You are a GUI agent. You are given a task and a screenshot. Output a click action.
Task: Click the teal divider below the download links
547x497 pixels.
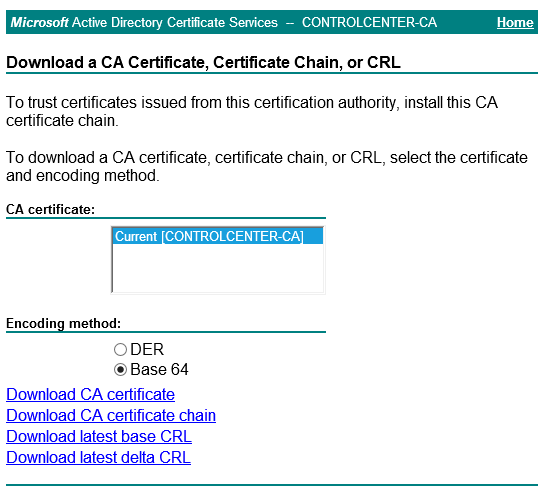click(272, 485)
